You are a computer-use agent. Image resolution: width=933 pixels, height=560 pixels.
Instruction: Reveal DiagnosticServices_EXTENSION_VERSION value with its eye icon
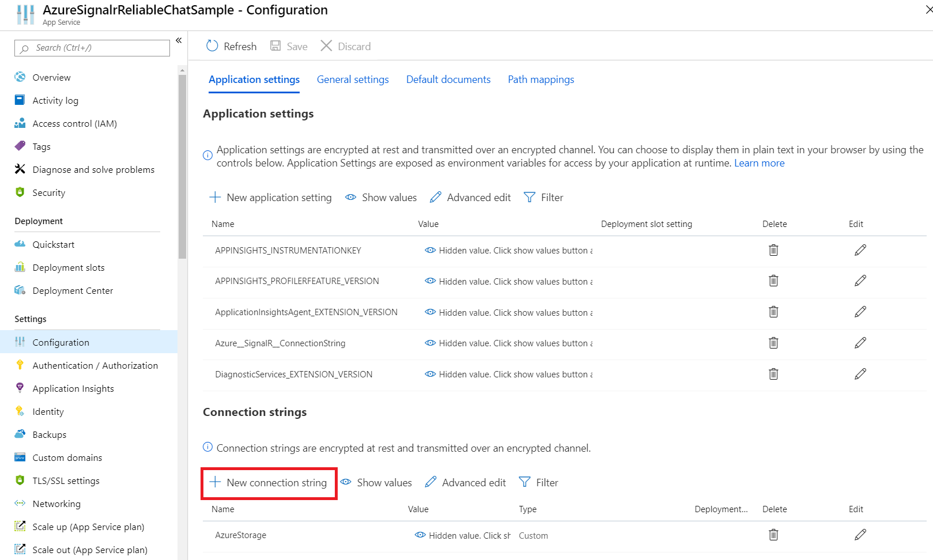pyautogui.click(x=430, y=374)
